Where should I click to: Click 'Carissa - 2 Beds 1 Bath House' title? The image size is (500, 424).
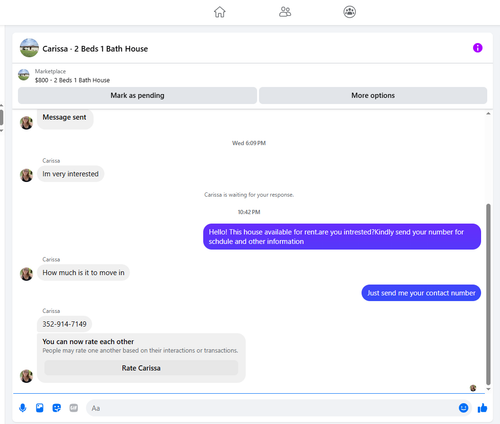(95, 49)
